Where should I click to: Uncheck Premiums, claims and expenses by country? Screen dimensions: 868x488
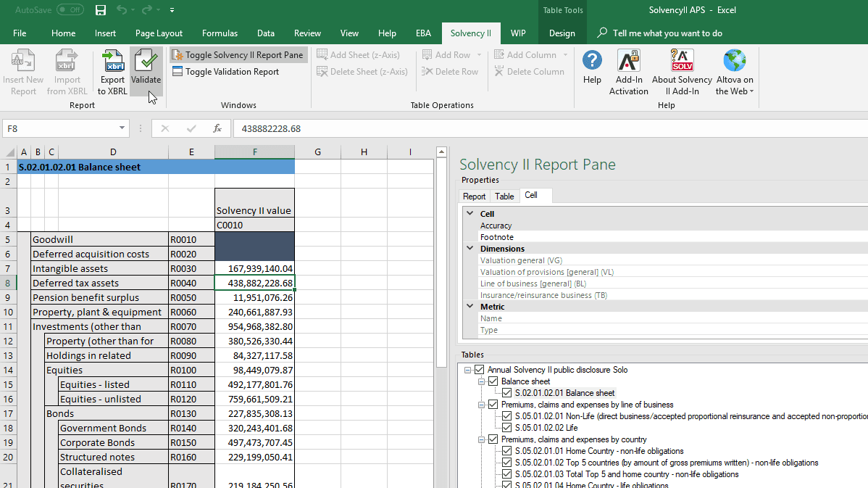(x=493, y=439)
